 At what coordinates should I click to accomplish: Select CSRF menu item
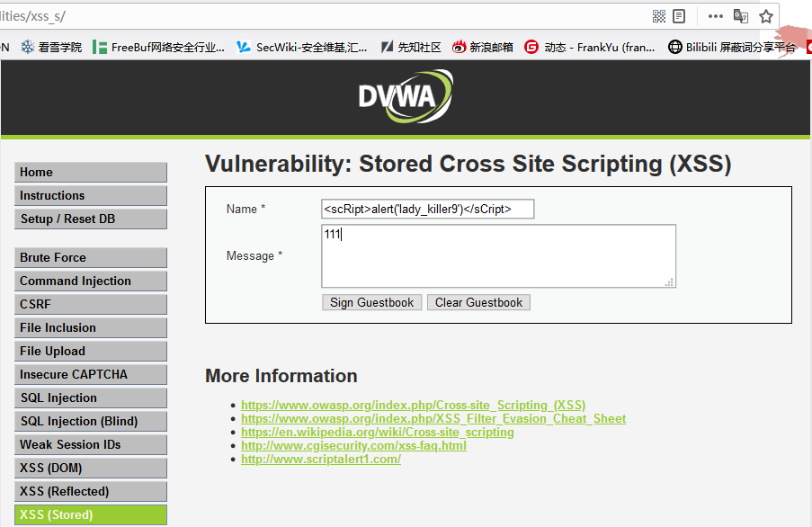(x=91, y=304)
